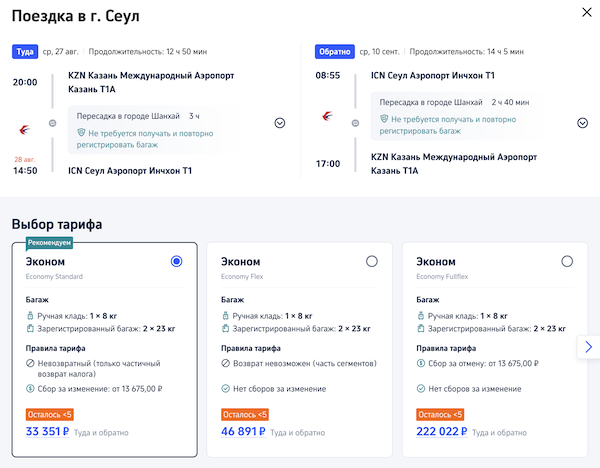Image resolution: width=600 pixels, height=468 pixels.
Task: Click the Обратно return flight tab label
Action: (333, 51)
